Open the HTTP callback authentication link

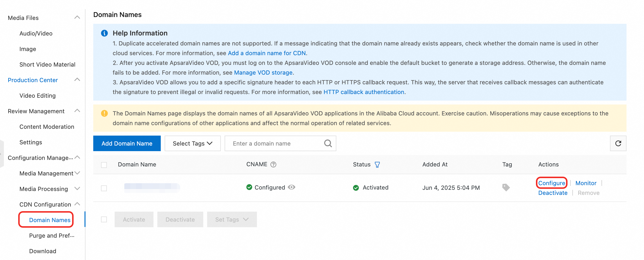[364, 92]
